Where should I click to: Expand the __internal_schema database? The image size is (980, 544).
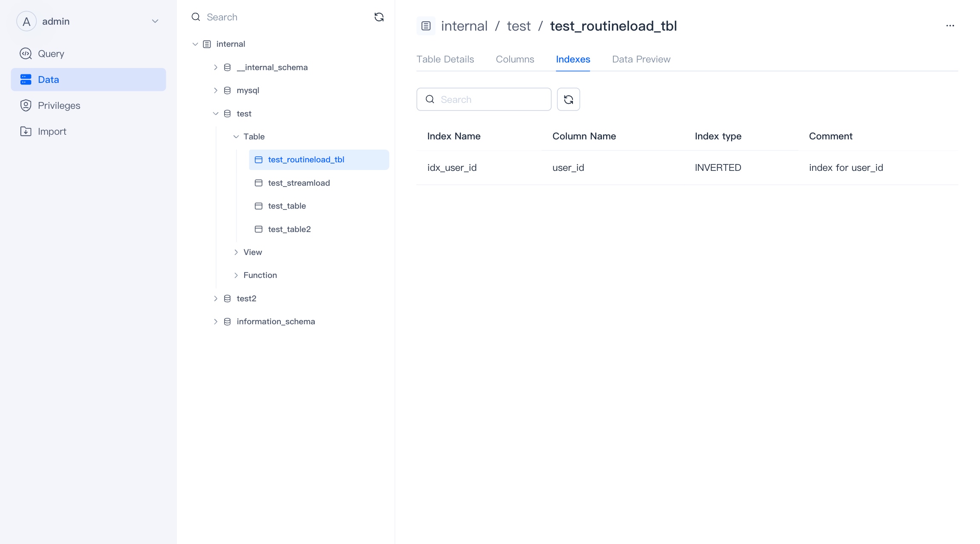(216, 67)
